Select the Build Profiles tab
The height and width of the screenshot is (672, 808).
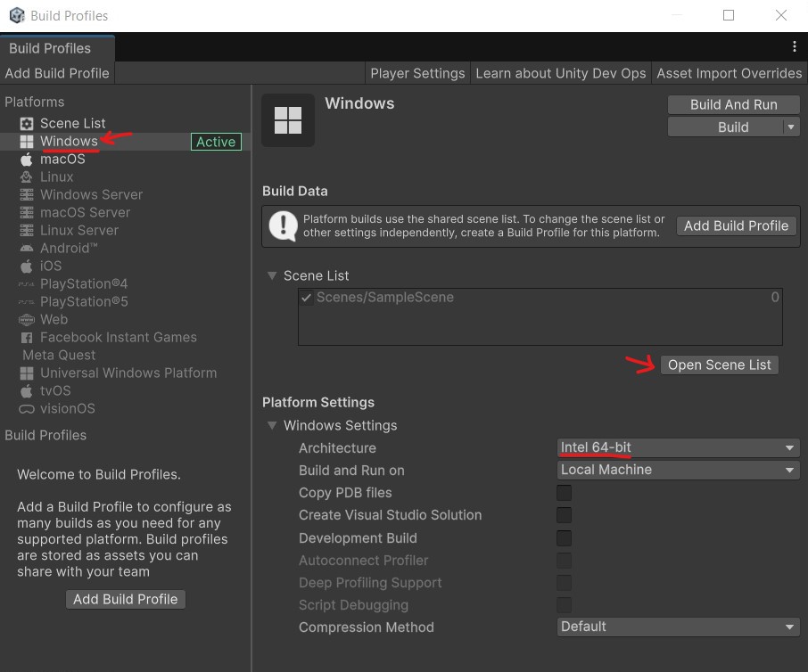(x=57, y=48)
